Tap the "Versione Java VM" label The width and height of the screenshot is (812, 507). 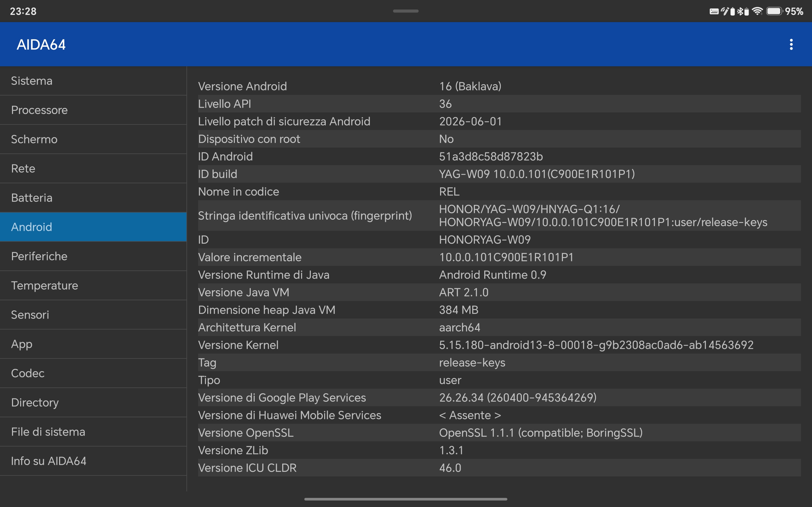pos(244,292)
